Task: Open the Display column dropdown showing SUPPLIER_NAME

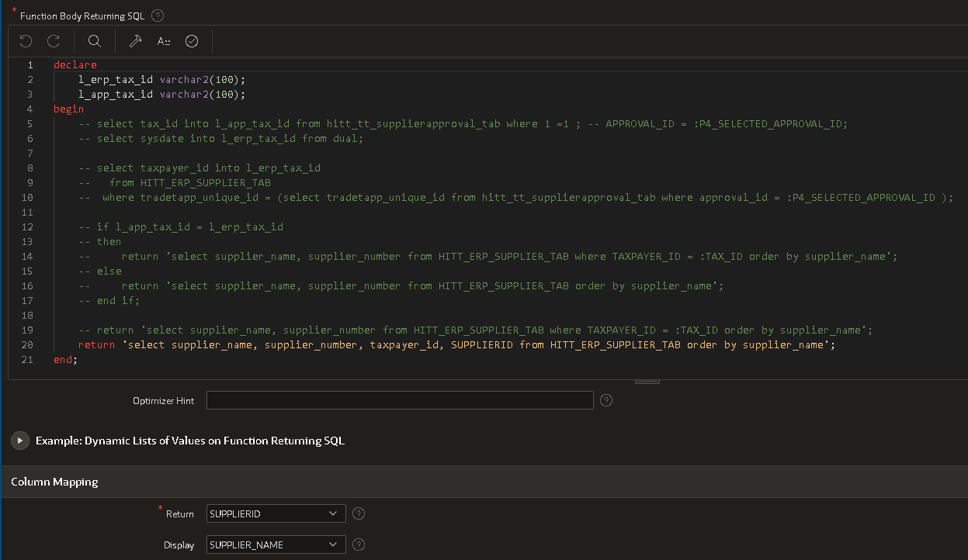Action: click(276, 544)
